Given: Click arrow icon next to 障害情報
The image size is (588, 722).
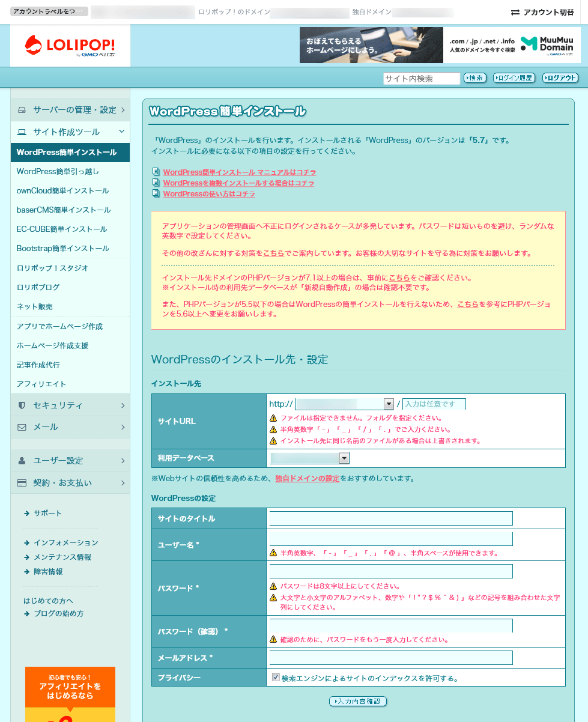Looking at the screenshot, I should pos(27,572).
